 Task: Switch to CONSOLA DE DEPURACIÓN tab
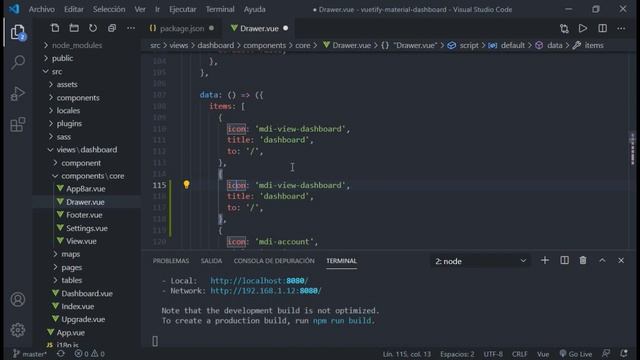pyautogui.click(x=274, y=261)
